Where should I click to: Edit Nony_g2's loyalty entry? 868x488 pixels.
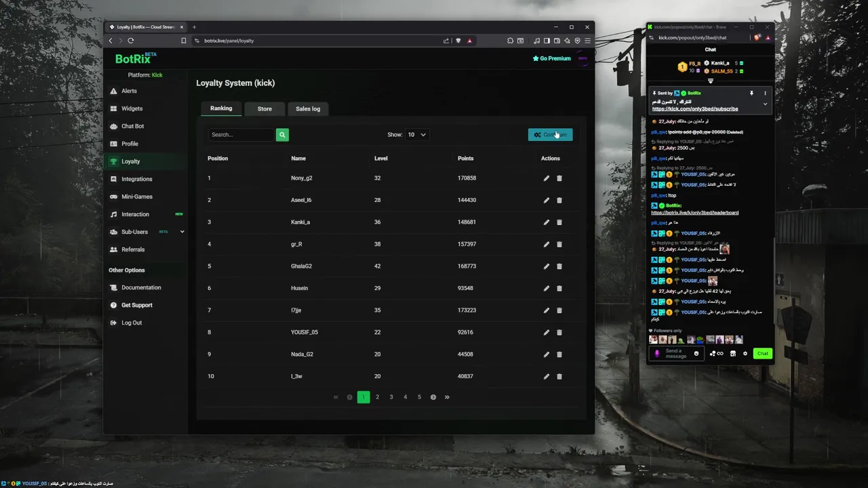tap(547, 178)
